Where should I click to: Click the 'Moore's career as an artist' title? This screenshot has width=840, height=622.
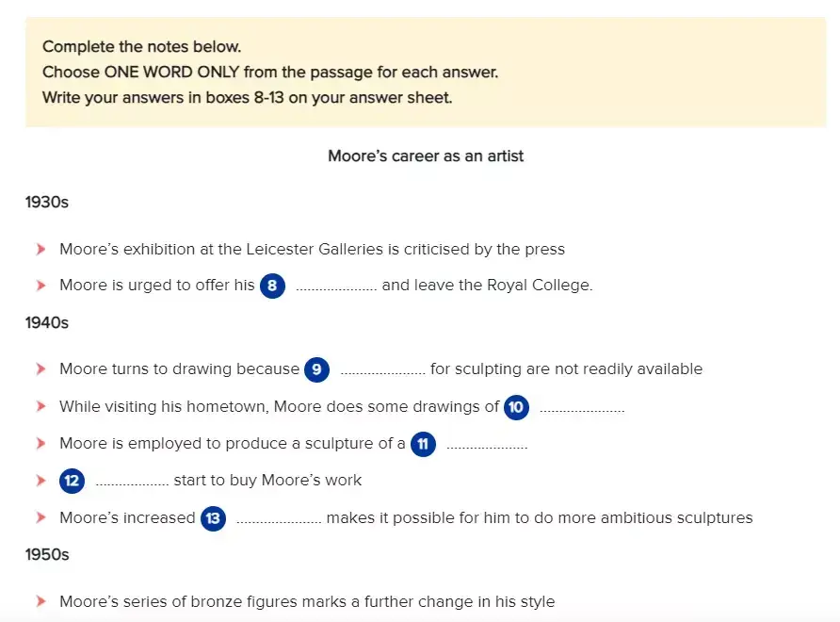(426, 156)
